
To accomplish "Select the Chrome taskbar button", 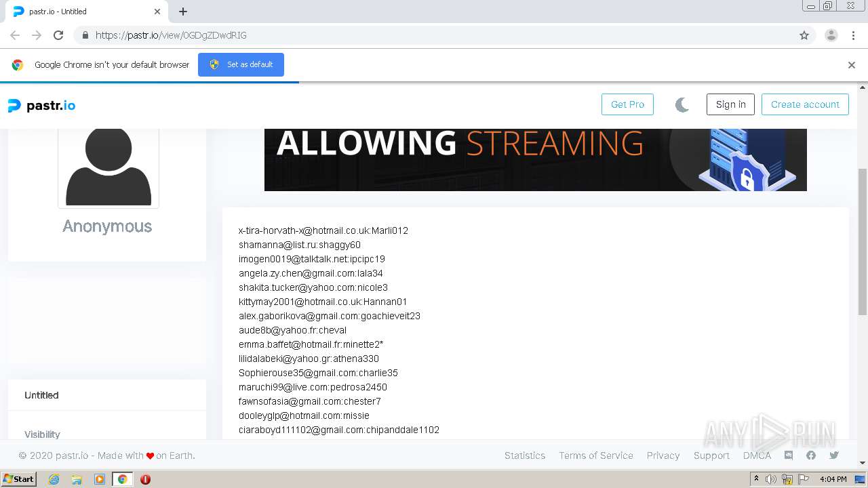I will tap(123, 479).
